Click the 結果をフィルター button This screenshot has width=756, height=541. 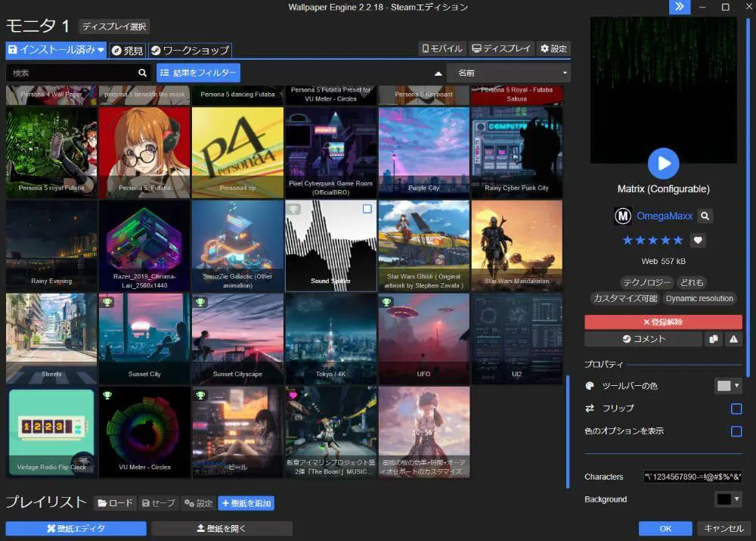(x=198, y=73)
